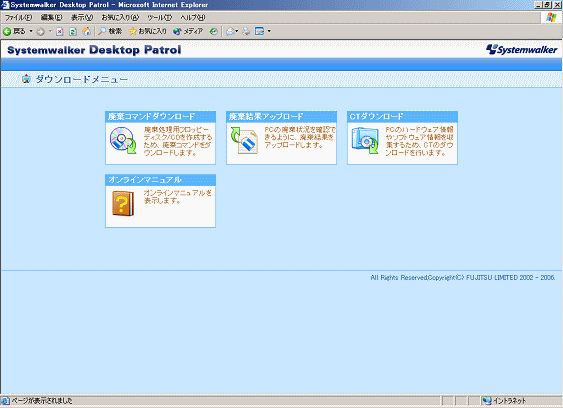
Task: Open the Search (検索) toolbar button
Action: point(110,31)
